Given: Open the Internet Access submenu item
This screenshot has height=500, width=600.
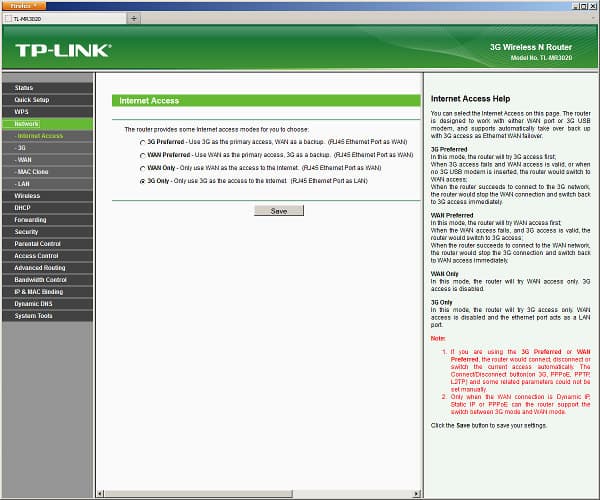Looking at the screenshot, I should 47,136.
